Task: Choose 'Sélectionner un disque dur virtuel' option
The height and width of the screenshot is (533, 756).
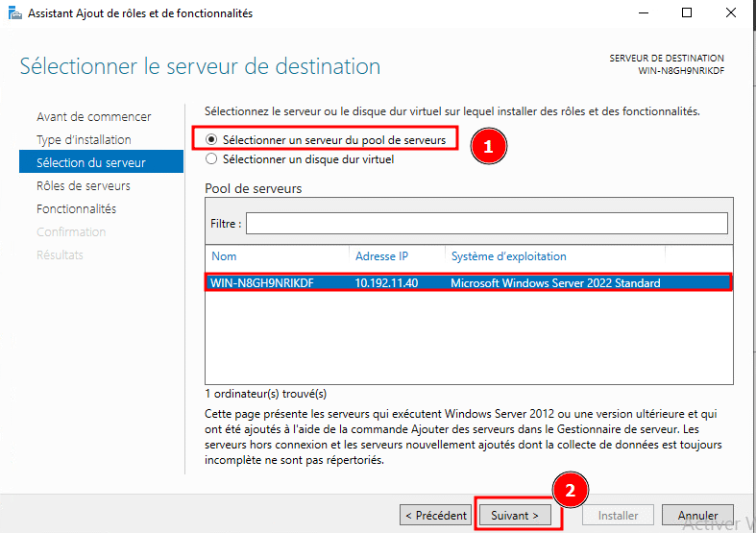Action: tap(211, 159)
